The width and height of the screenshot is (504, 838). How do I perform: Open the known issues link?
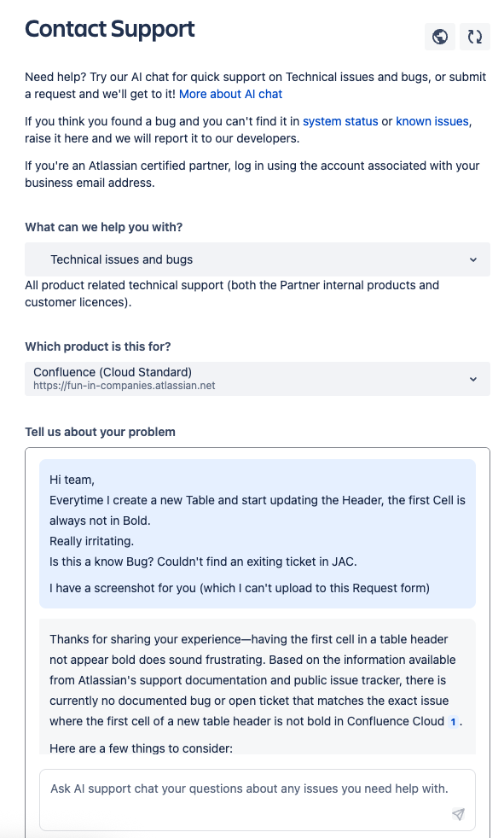432,121
